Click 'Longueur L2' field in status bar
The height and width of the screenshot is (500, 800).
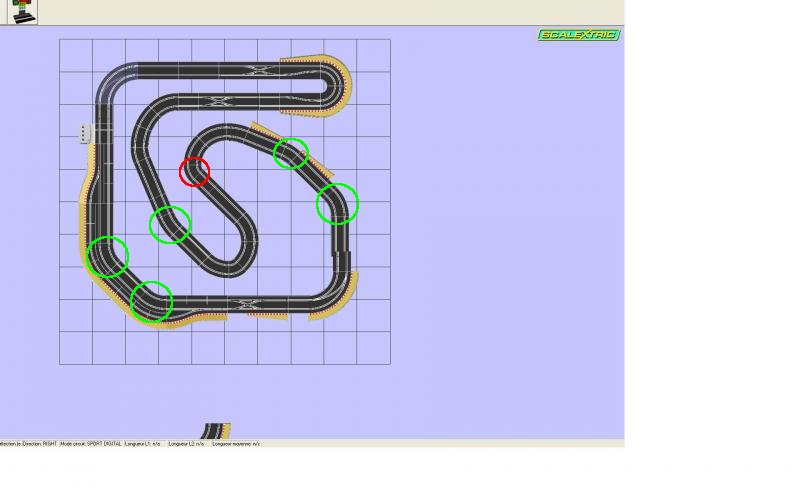click(186, 443)
